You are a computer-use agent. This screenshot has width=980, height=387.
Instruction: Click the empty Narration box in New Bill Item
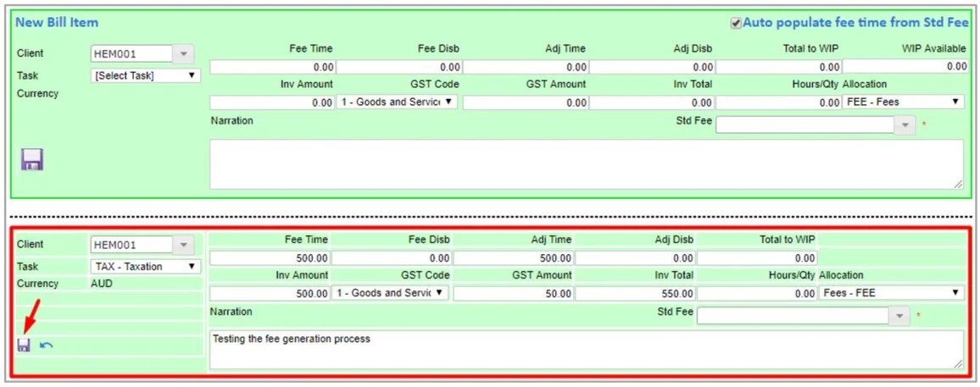point(587,164)
